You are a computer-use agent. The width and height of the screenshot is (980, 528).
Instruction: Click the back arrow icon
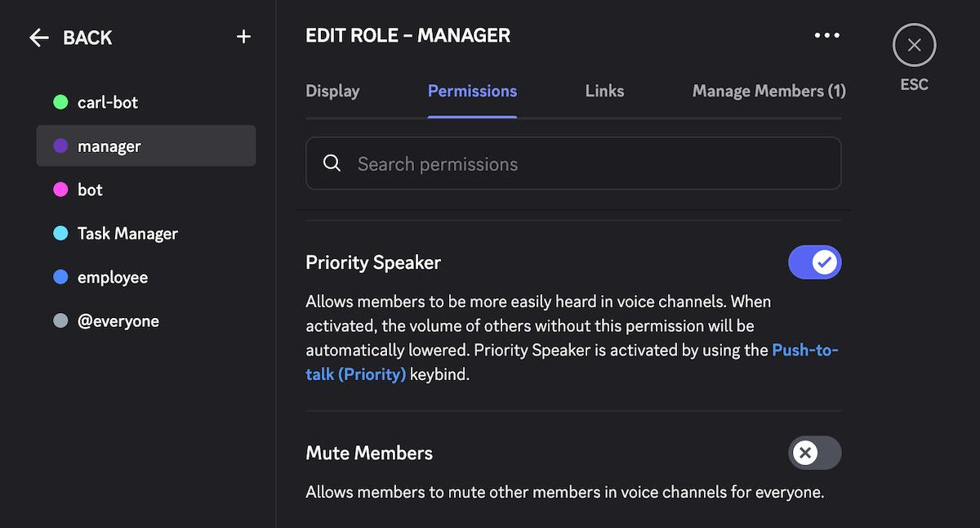coord(38,37)
